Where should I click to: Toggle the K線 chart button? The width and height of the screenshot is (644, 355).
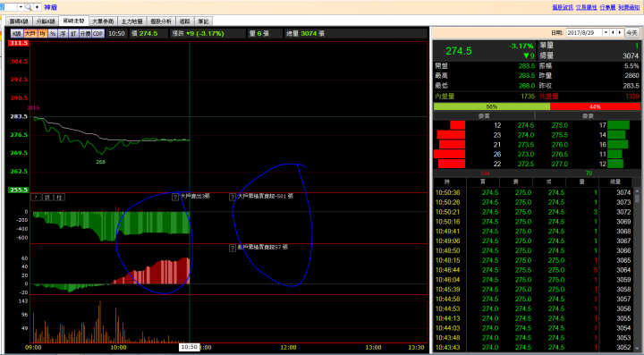coord(16,34)
